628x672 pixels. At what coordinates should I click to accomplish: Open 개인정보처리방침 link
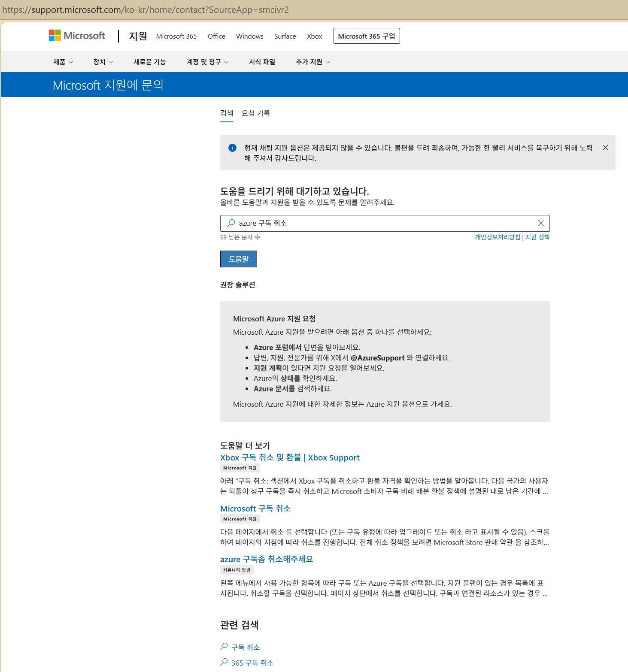coord(498,237)
